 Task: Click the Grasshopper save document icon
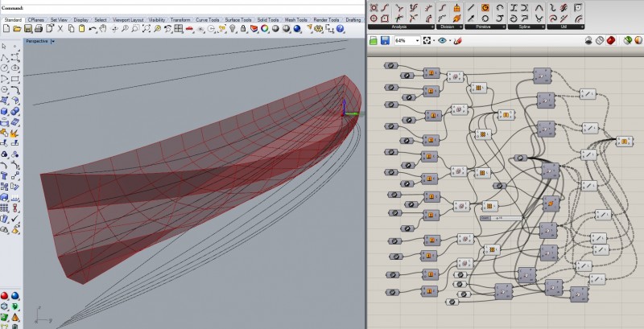click(x=385, y=40)
